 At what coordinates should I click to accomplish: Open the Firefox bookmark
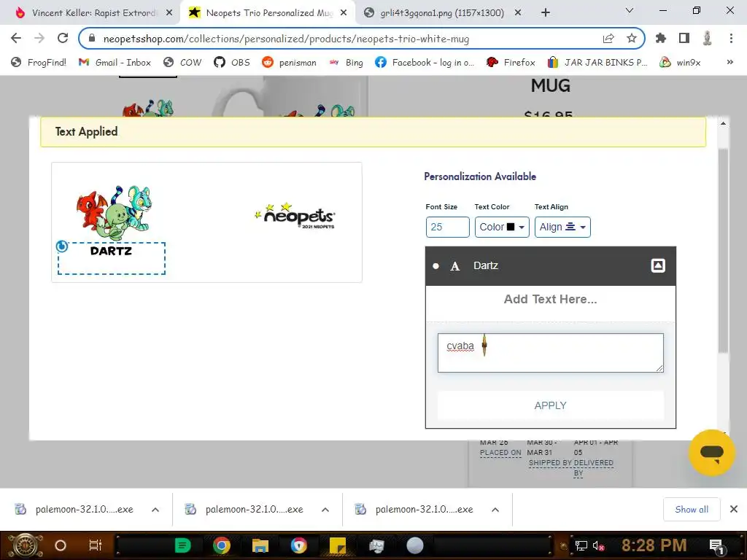tap(511, 63)
